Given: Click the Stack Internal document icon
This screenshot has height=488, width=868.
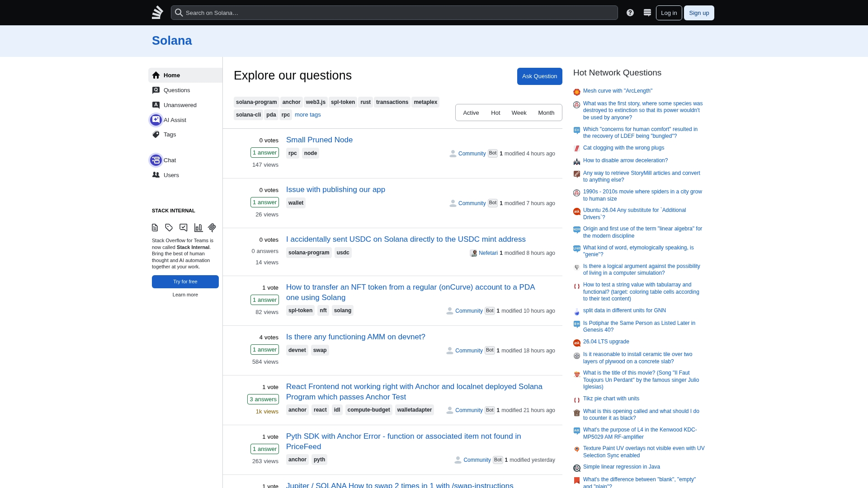Looking at the screenshot, I should click(155, 228).
